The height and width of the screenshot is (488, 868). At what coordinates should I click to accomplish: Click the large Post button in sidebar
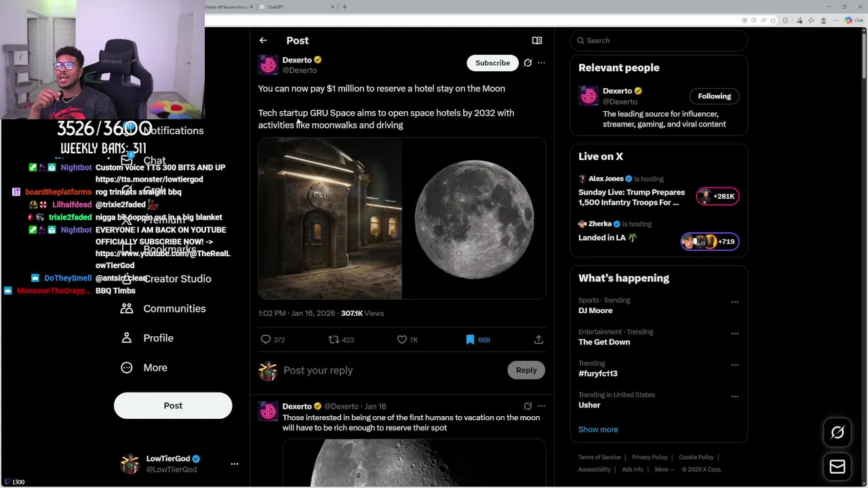point(173,405)
